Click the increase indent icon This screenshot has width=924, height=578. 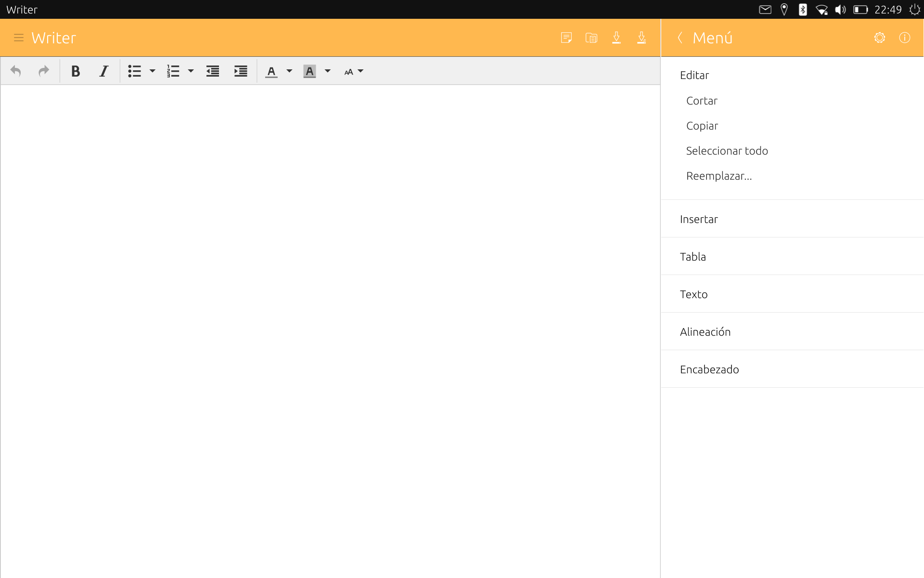241,71
